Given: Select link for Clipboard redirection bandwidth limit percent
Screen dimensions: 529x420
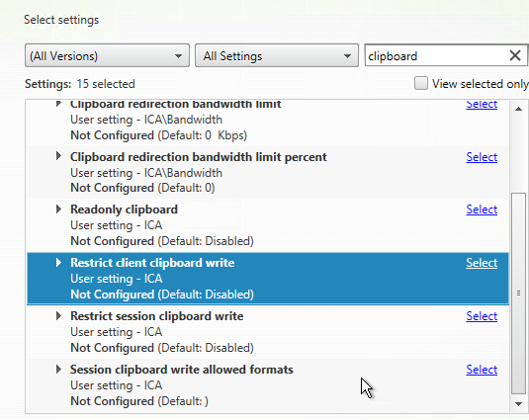Looking at the screenshot, I should [x=482, y=157].
